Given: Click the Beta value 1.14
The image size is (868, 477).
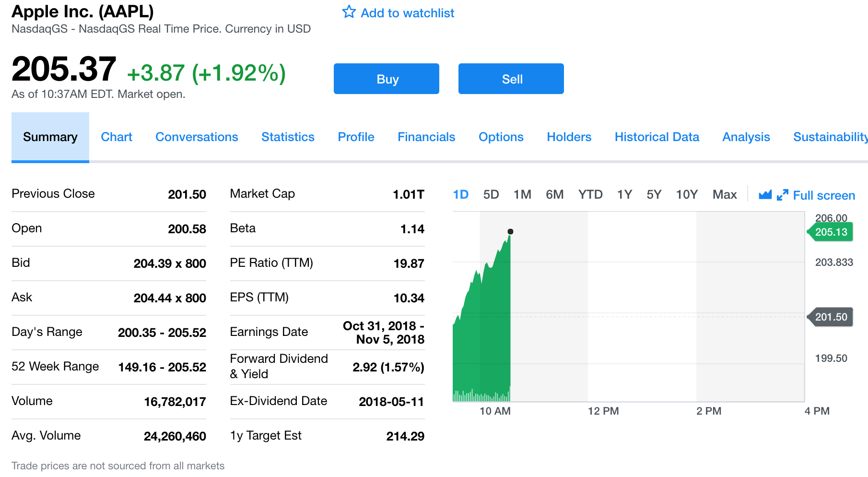Looking at the screenshot, I should tap(412, 229).
